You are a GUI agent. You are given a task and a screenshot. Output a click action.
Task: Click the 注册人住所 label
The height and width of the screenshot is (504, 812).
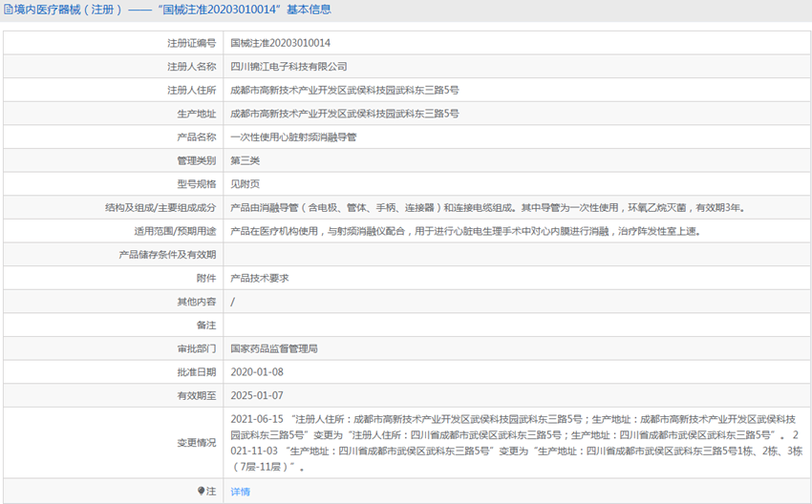pos(191,90)
